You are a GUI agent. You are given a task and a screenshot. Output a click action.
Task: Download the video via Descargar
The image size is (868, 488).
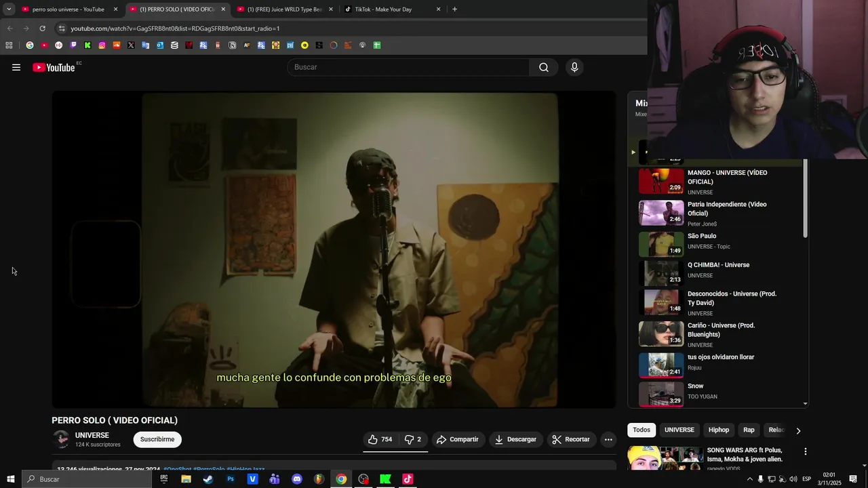pos(515,439)
